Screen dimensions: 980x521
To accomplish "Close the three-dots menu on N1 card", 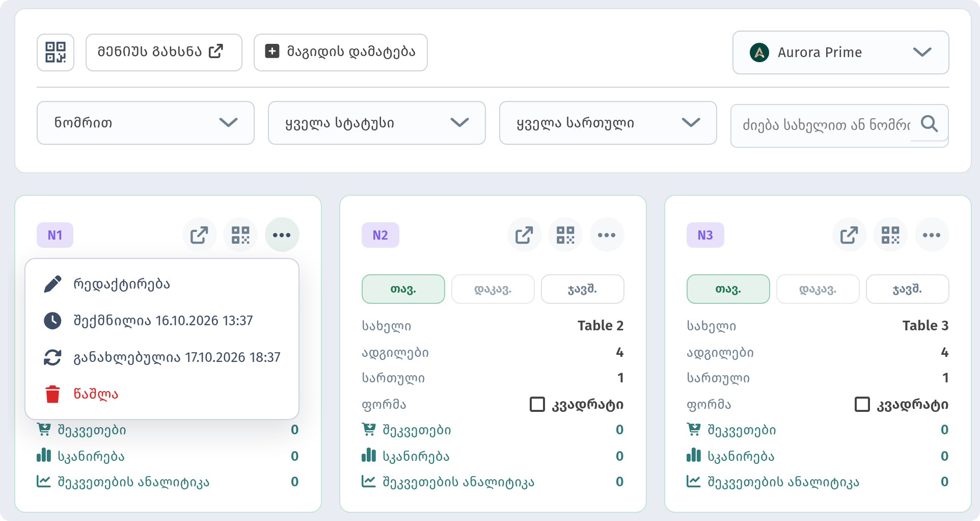I will 282,235.
